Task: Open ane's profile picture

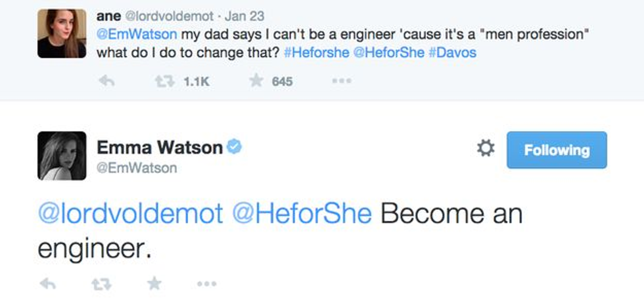Action: click(x=61, y=34)
